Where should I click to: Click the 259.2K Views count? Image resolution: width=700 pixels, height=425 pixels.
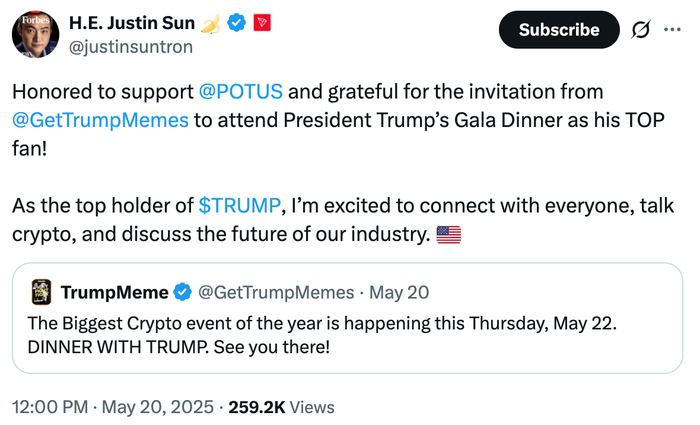pyautogui.click(x=282, y=407)
